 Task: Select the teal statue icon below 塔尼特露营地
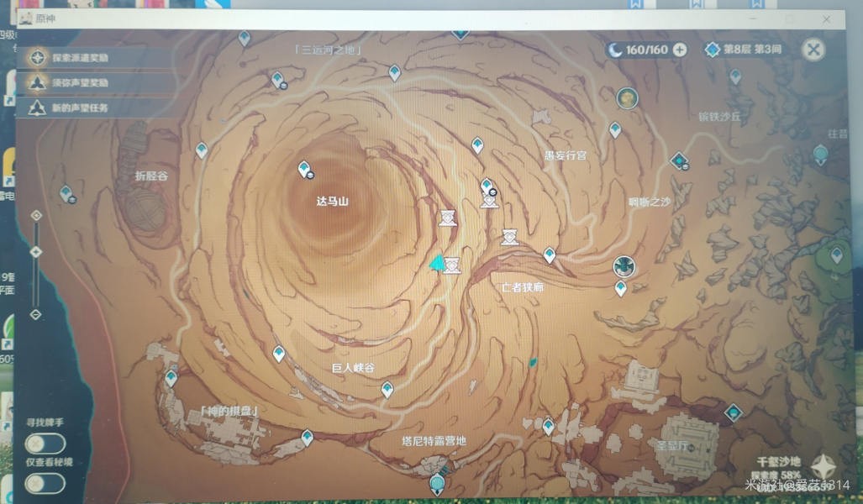pos(438,485)
